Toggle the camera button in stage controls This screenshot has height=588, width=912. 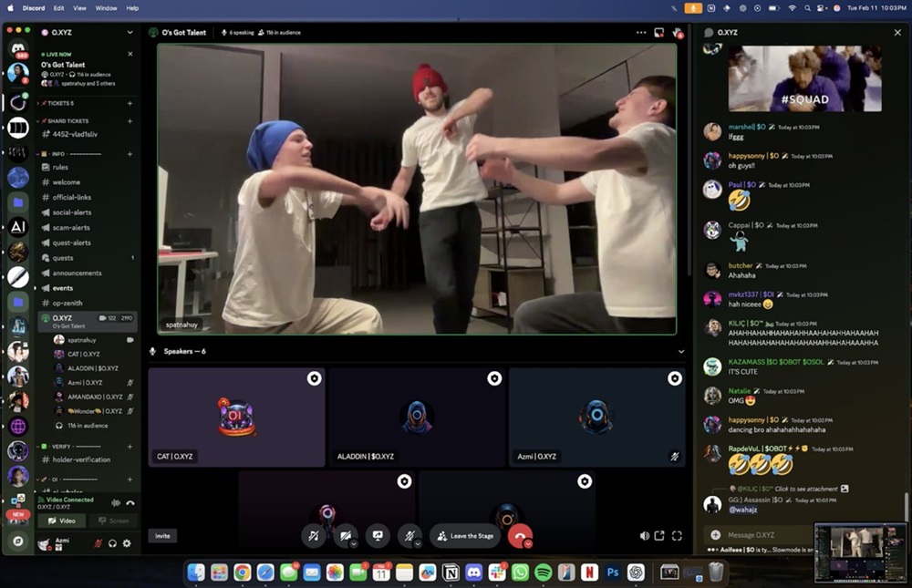pyautogui.click(x=345, y=536)
